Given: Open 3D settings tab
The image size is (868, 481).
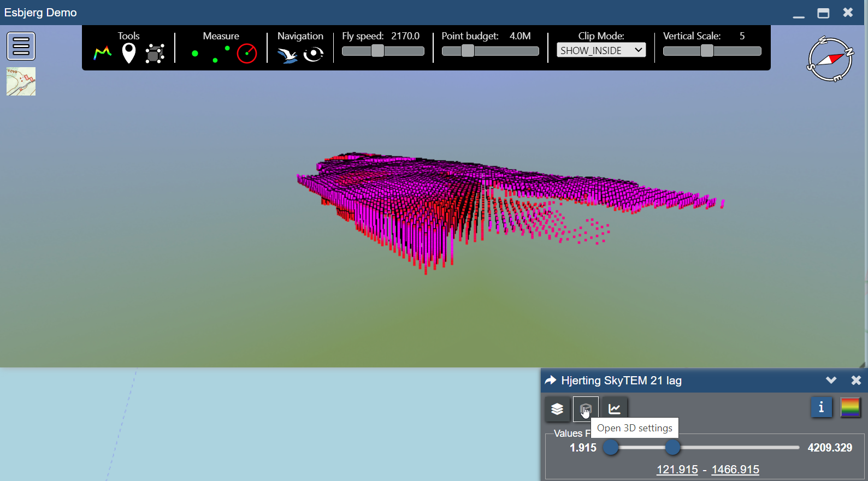Looking at the screenshot, I should click(586, 409).
